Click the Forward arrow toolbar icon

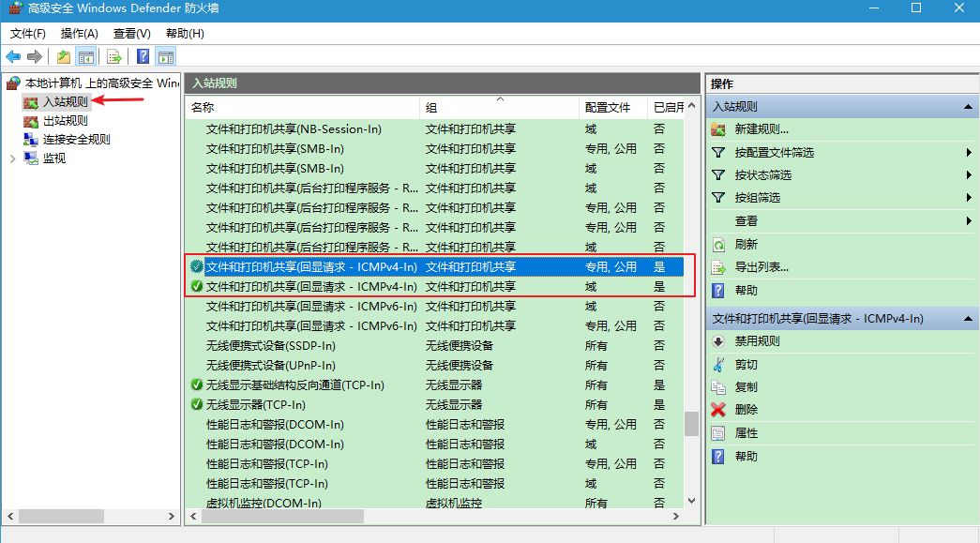tap(35, 57)
